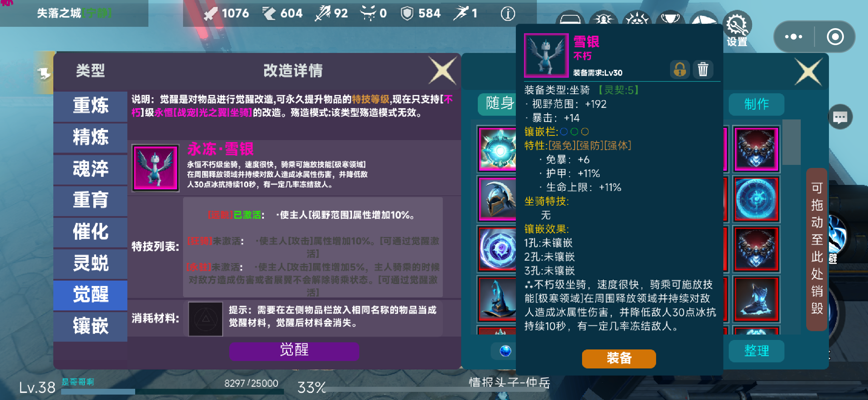This screenshot has width=868, height=400.
Task: Click the blue orb icon below inventory
Action: click(x=505, y=351)
